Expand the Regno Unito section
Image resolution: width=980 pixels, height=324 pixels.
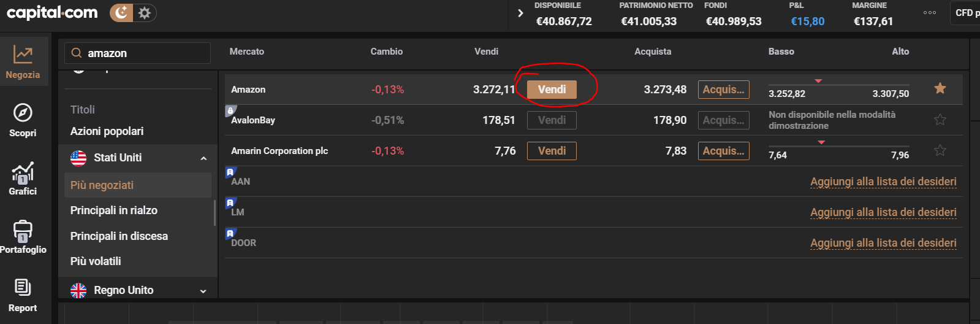203,291
